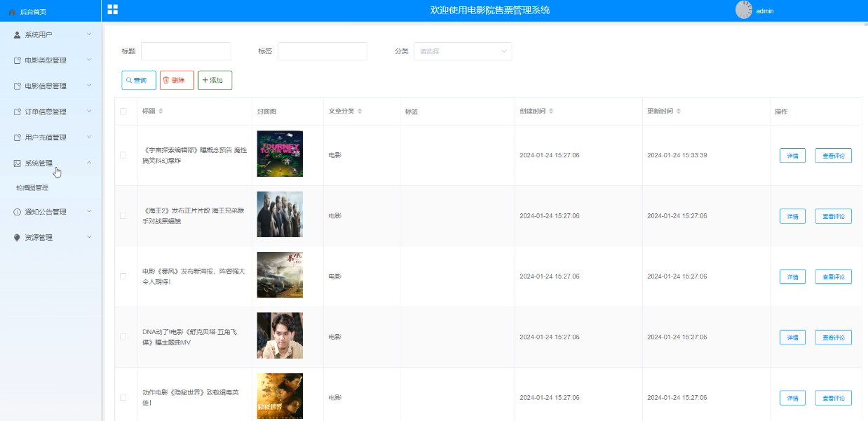The width and height of the screenshot is (868, 421).
Task: Click 查看评论 for 《海王2》 row
Action: click(x=834, y=216)
